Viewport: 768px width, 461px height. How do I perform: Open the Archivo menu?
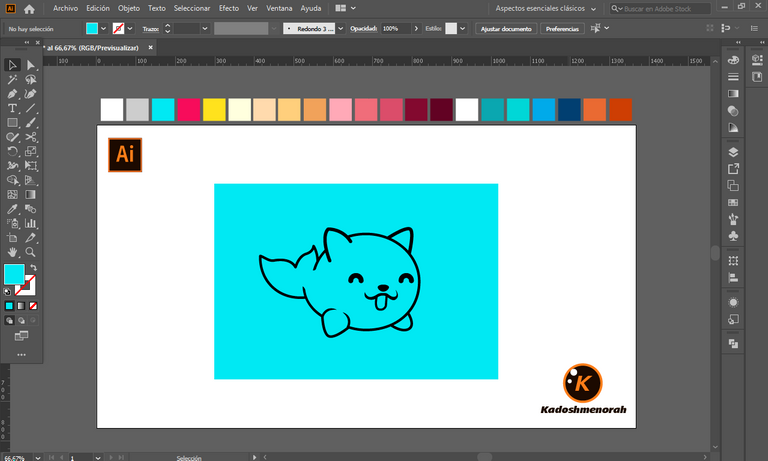pos(65,8)
